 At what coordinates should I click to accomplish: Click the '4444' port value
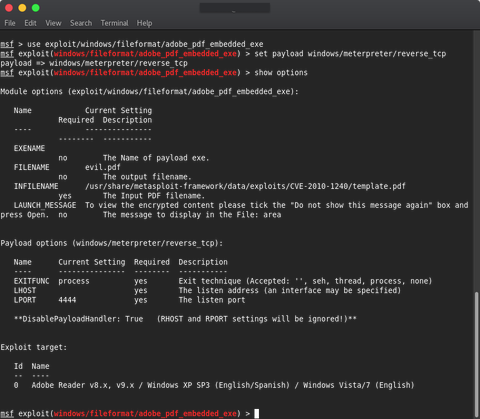67,300
